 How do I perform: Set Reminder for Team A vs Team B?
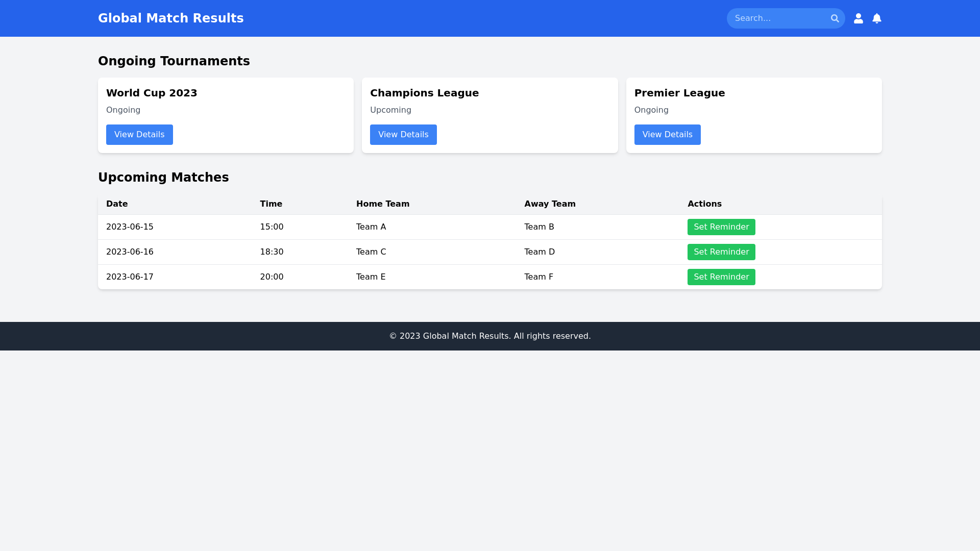(x=721, y=227)
